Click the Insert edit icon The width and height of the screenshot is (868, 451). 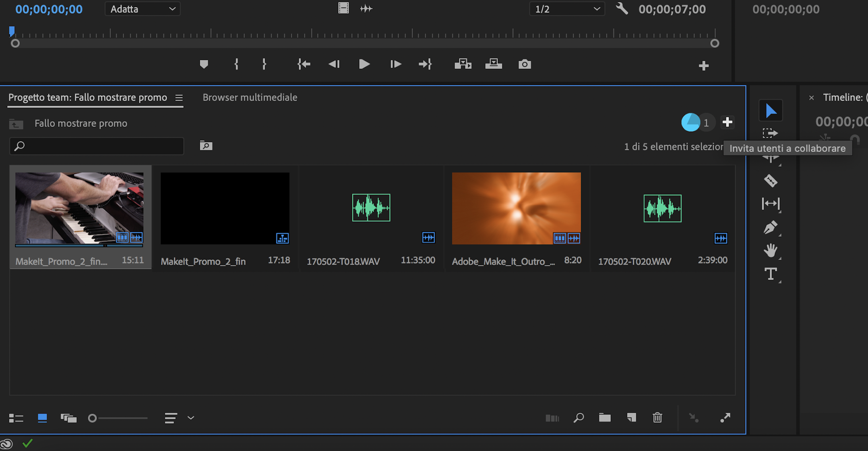tap(463, 64)
